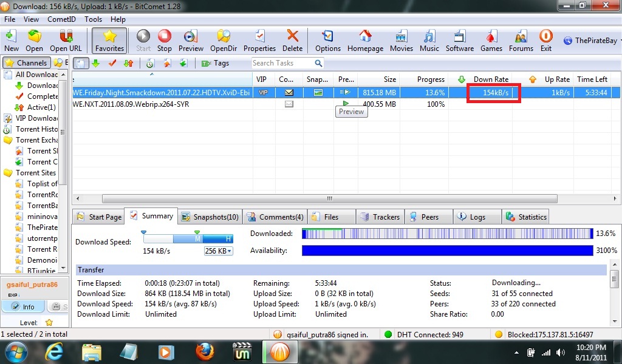Image resolution: width=622 pixels, height=364 pixels.
Task: Open the Forums toolbar icon
Action: [x=521, y=41]
